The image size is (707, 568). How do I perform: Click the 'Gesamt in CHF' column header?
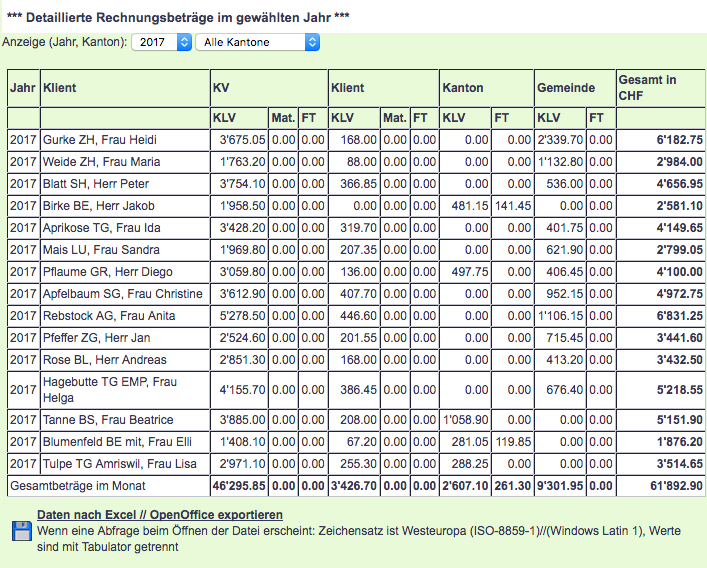648,87
